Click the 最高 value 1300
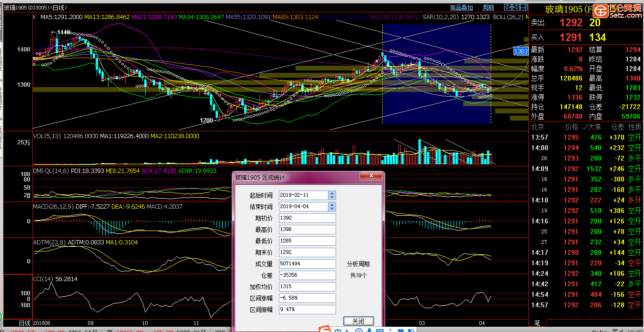The image size is (644, 332). pyautogui.click(x=633, y=78)
